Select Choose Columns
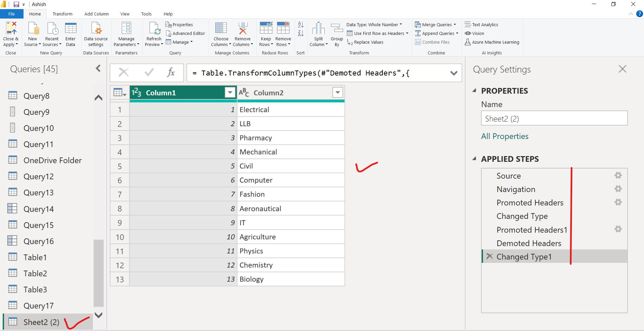 [x=220, y=34]
